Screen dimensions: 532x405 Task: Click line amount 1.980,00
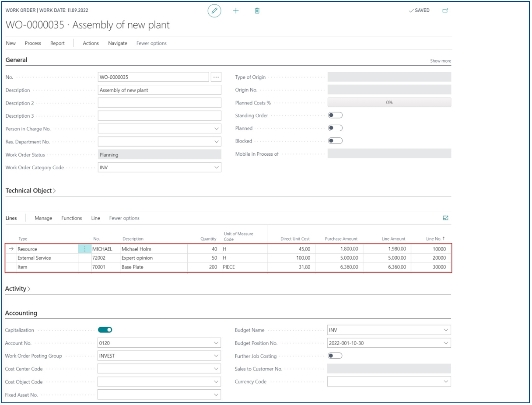pyautogui.click(x=387, y=249)
